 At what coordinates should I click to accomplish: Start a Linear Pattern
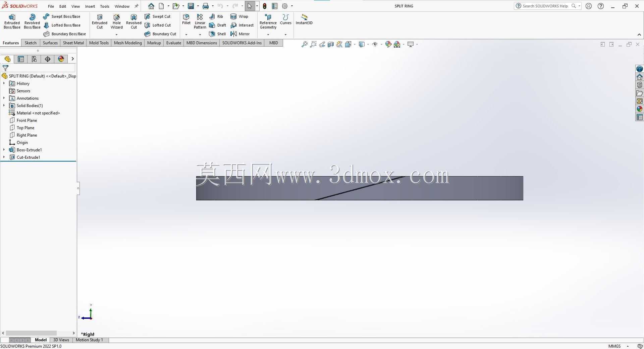[200, 21]
